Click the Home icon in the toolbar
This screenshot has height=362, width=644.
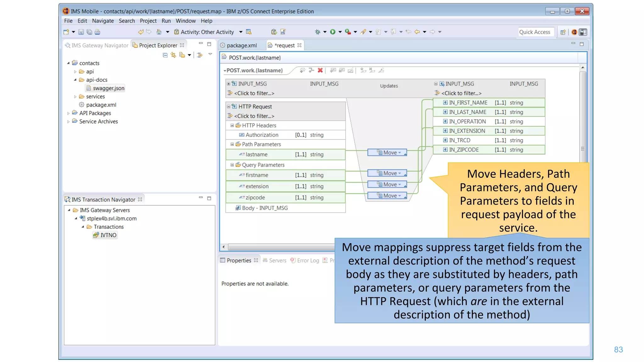coord(159,32)
